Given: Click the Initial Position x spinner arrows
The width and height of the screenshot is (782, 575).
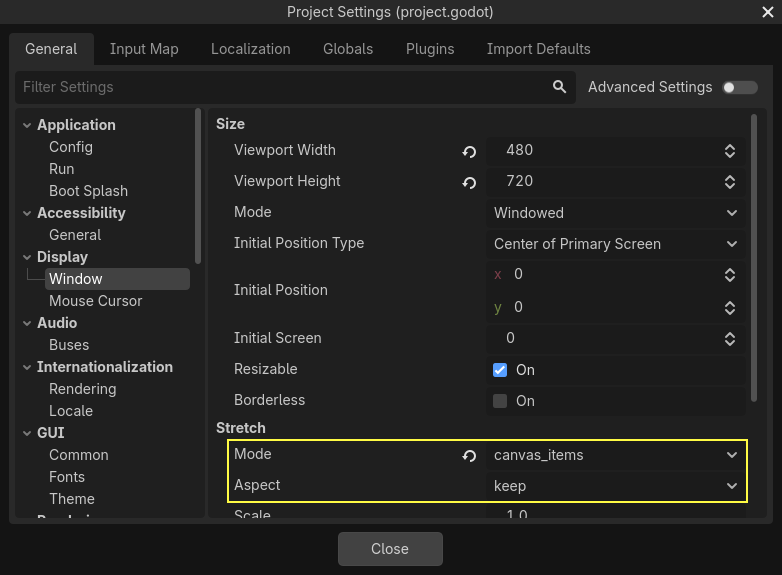Looking at the screenshot, I should [730, 275].
